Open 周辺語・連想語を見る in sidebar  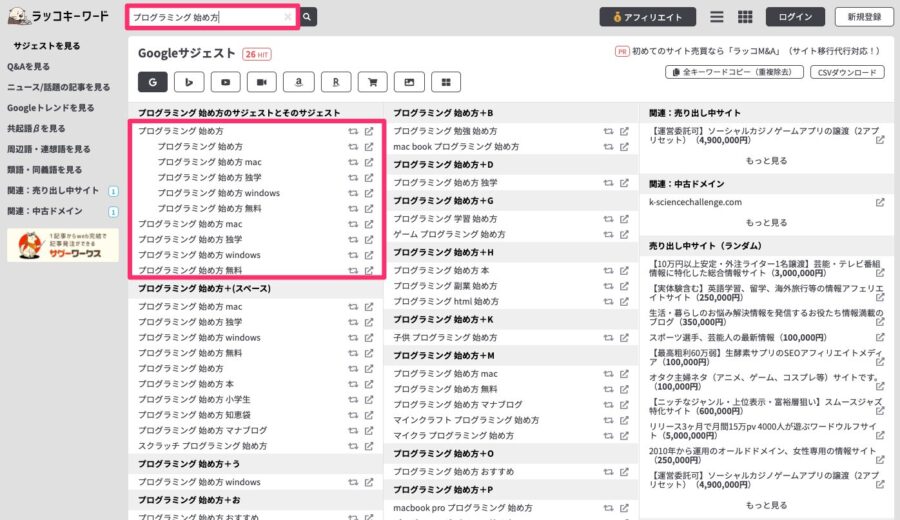pos(49,149)
